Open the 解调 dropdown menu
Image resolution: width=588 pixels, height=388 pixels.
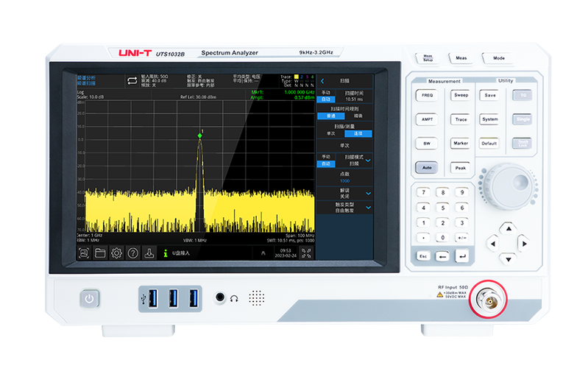[x=368, y=193]
